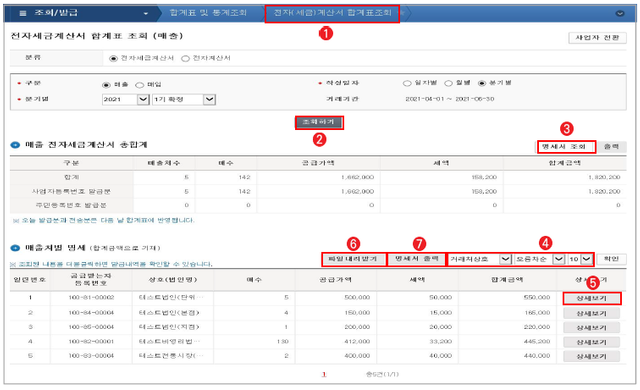The image size is (640, 390).
Task: Click the 출력 button next to 명세서 조회
Action: click(611, 146)
